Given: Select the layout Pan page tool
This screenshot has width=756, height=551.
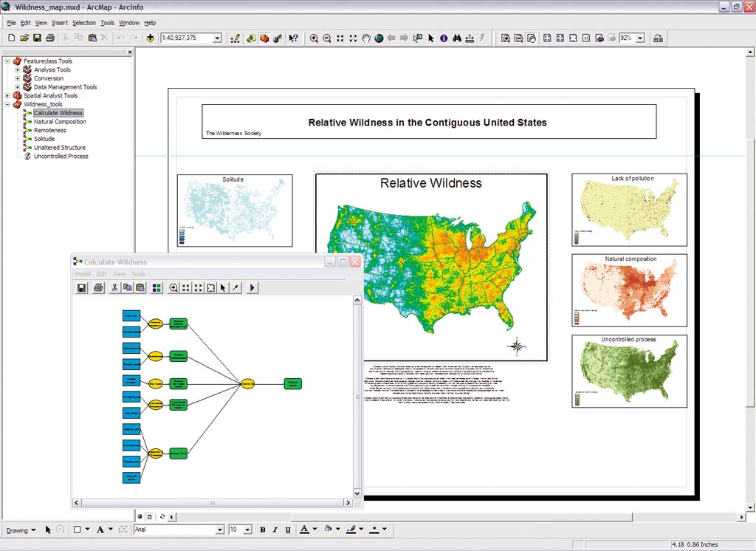Looking at the screenshot, I should (x=532, y=38).
